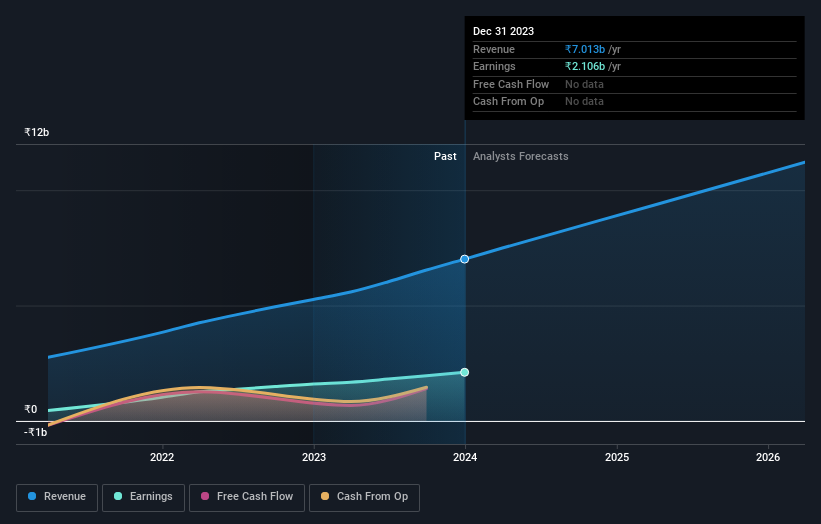The image size is (821, 524).
Task: Toggle the Free Cash Flow legend button
Action: pos(247,497)
